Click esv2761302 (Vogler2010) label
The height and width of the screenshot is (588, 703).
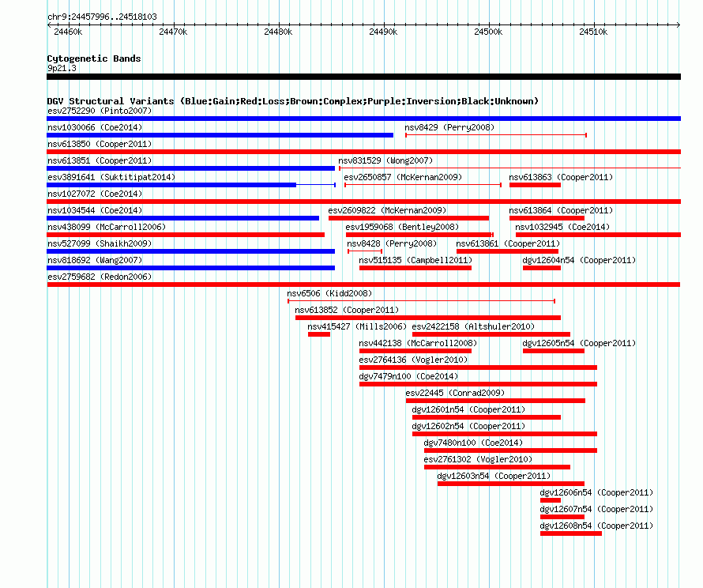coord(478,459)
